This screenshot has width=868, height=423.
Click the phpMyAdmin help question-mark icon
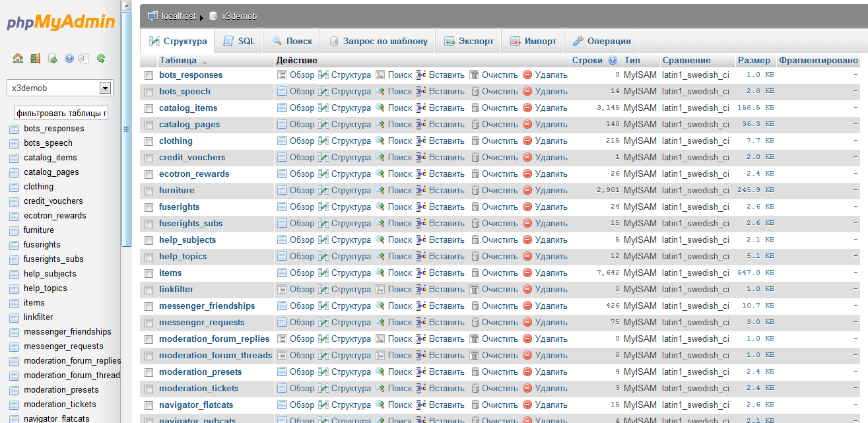[68, 58]
